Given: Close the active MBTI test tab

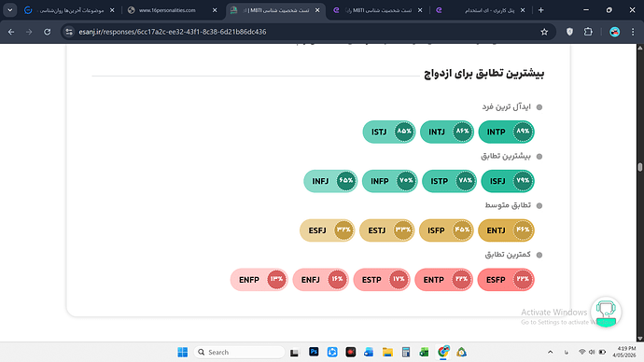Looking at the screenshot, I should click(x=317, y=10).
